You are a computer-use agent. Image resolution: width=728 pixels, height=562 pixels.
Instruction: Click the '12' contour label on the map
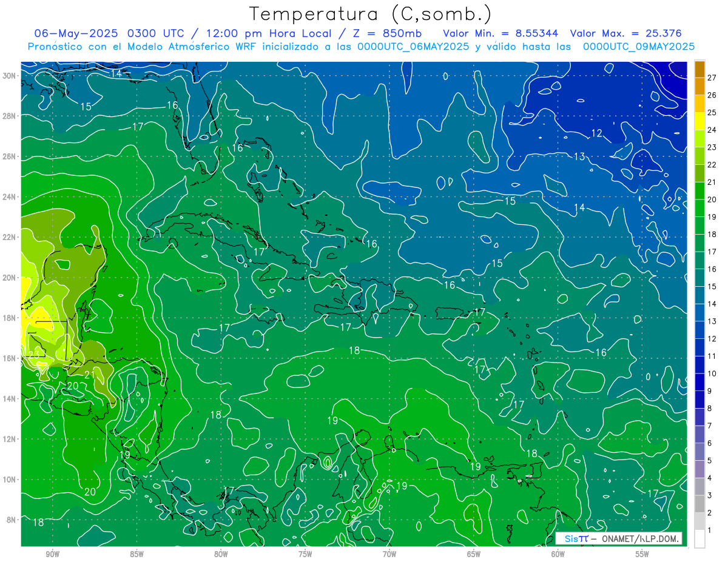(597, 133)
